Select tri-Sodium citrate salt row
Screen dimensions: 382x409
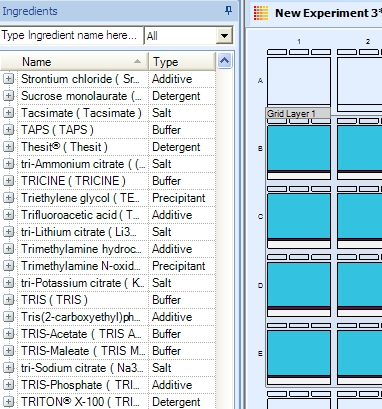108,368
